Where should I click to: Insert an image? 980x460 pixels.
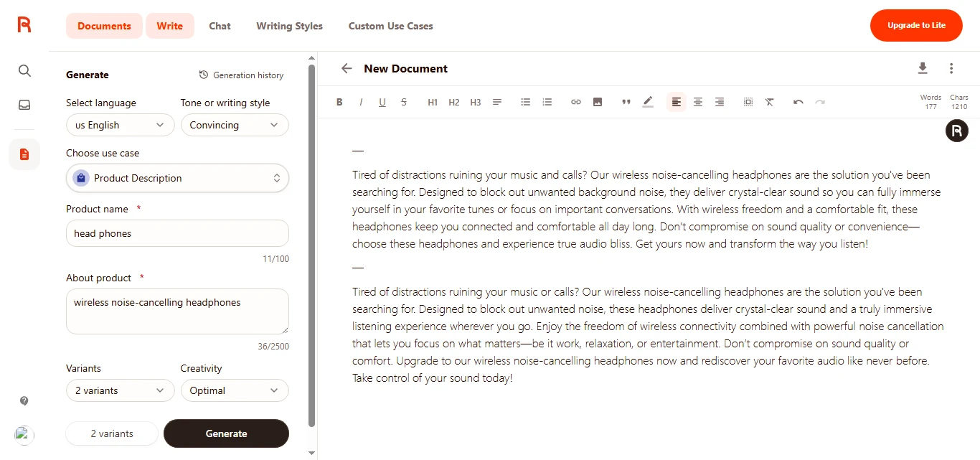pyautogui.click(x=598, y=103)
